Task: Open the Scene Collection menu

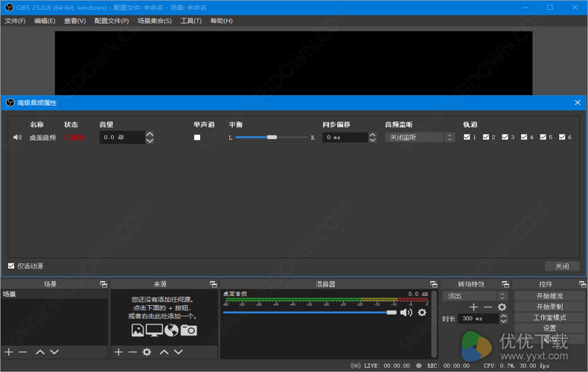Action: [x=155, y=21]
